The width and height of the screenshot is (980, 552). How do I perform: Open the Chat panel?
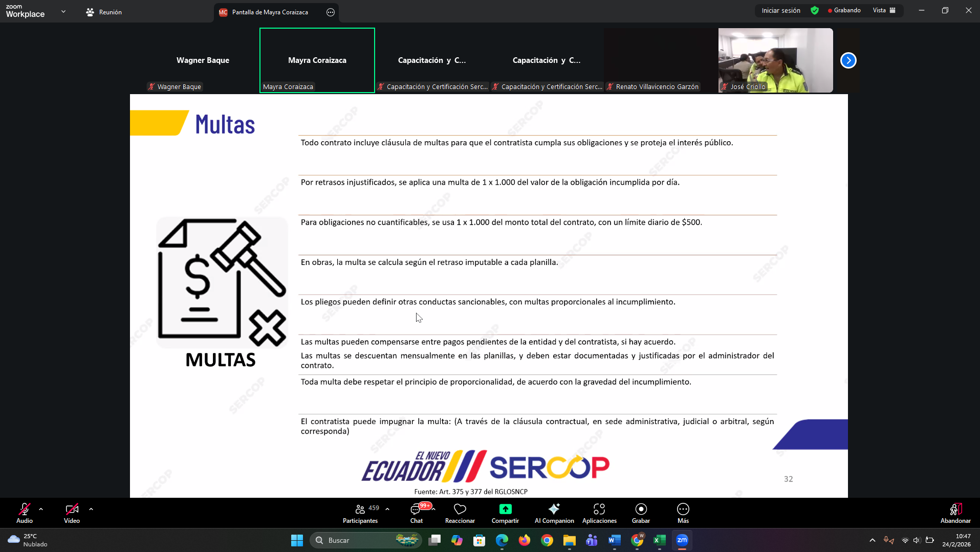coord(417,513)
